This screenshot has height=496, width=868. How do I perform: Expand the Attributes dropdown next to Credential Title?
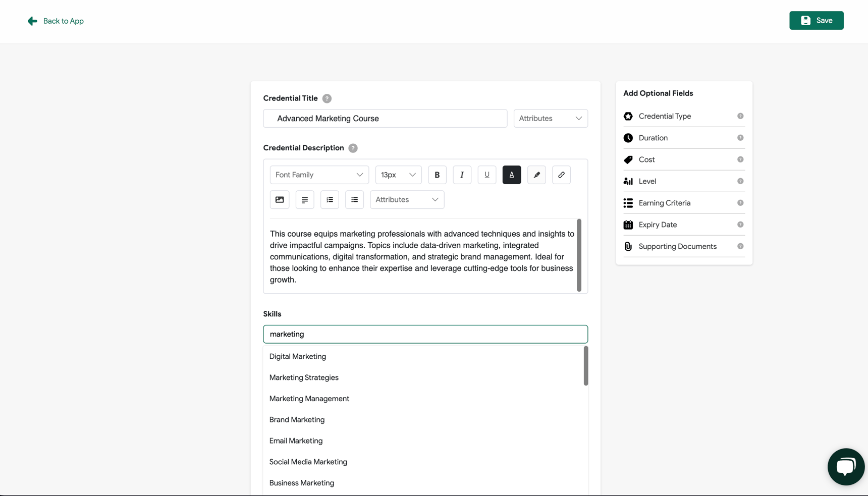(550, 118)
